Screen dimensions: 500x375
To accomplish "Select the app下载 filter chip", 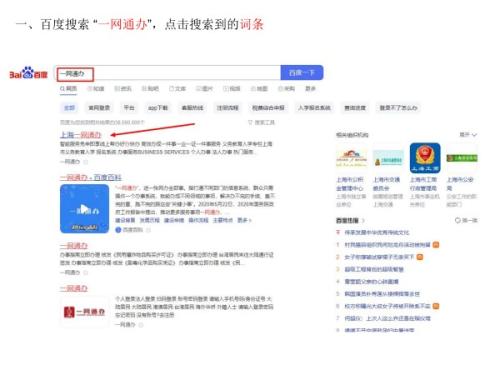I will [158, 108].
